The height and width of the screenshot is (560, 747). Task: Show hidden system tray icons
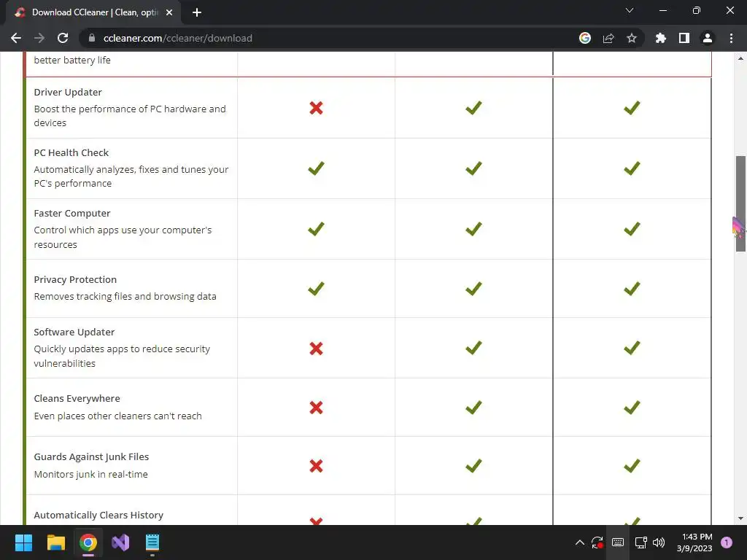point(580,542)
